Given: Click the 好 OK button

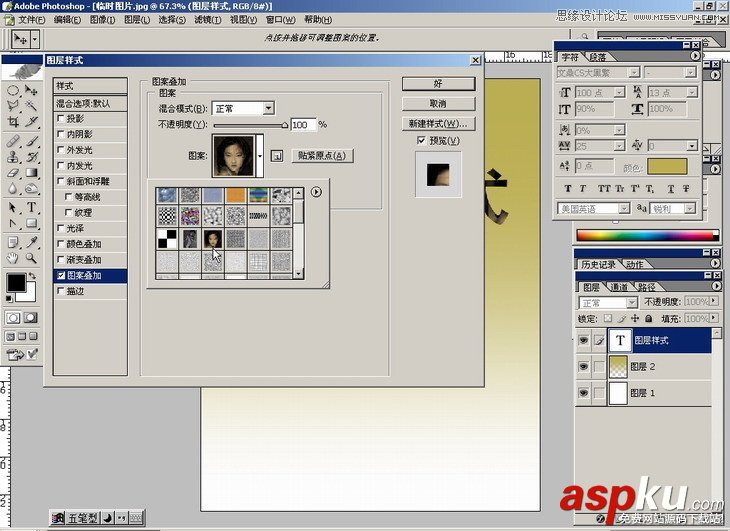Looking at the screenshot, I should click(x=438, y=84).
